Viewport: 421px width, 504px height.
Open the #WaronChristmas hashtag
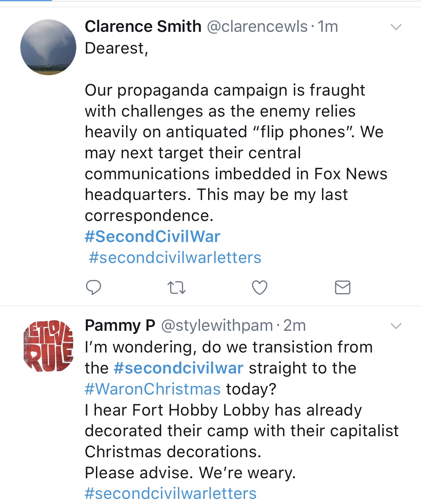coord(153,389)
